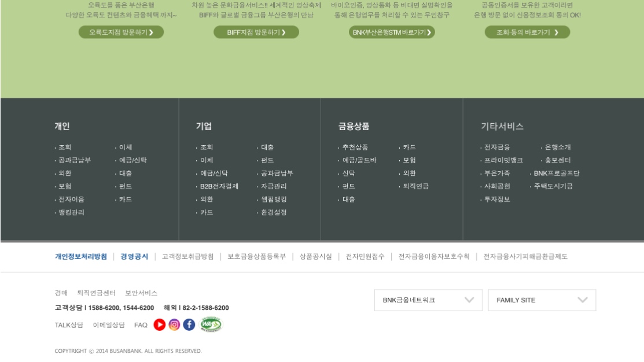Open the 고객정보취급방침 link
Viewport: 644px width, 362px height.
[187, 257]
